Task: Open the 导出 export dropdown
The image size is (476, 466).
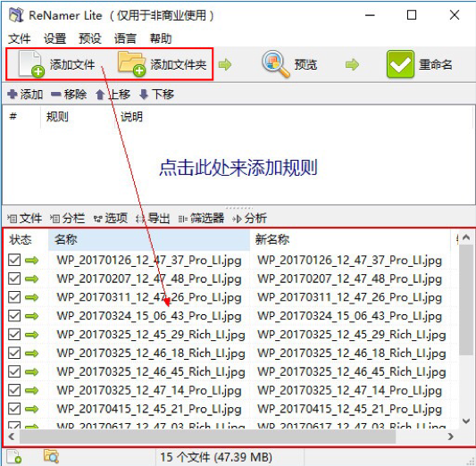Action: (153, 218)
